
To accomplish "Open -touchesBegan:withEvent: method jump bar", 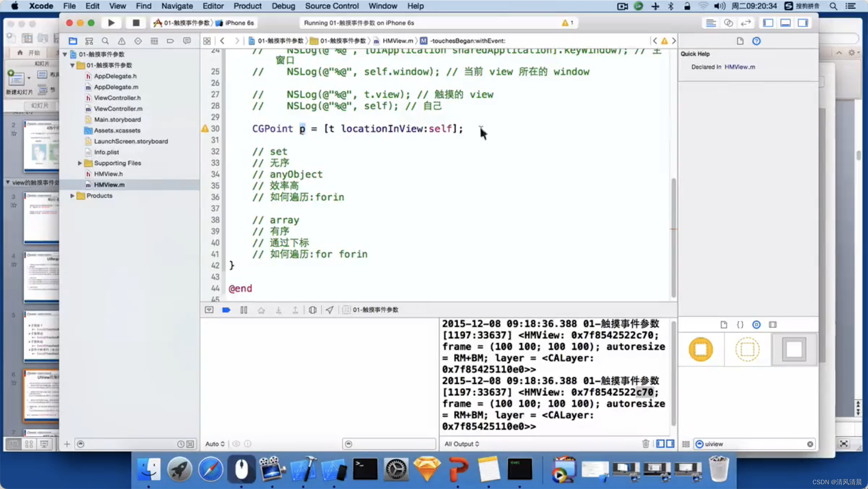I will 463,41.
